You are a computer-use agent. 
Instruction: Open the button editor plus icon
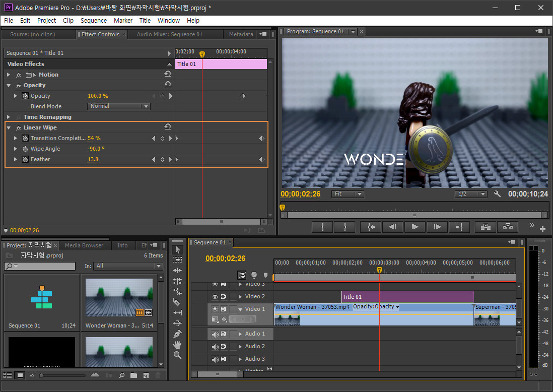coord(543,229)
